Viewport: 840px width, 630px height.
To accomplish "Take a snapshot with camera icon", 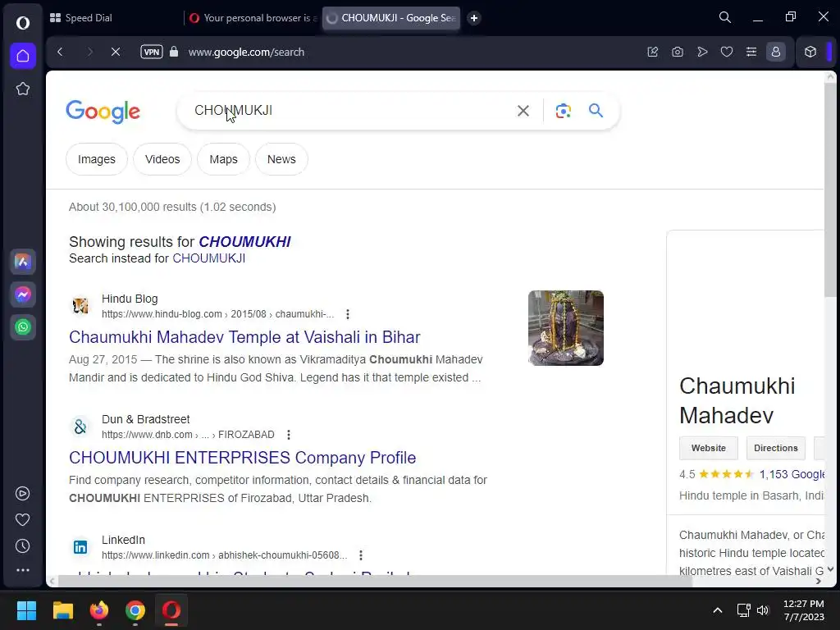I will [x=678, y=52].
